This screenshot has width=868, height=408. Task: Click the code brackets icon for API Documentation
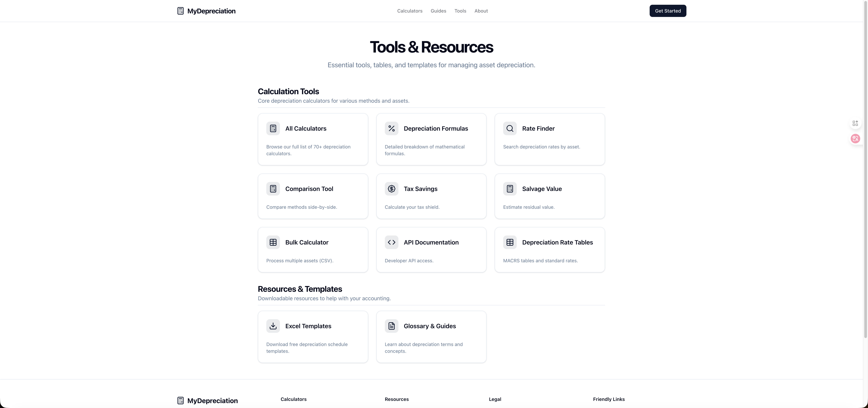(x=391, y=242)
